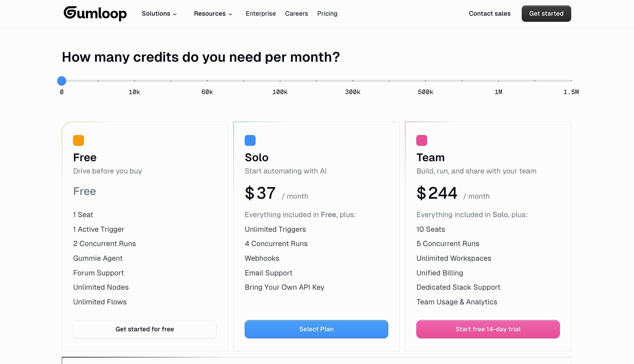Click Get started for free button
This screenshot has height=364, width=634.
coord(145,329)
